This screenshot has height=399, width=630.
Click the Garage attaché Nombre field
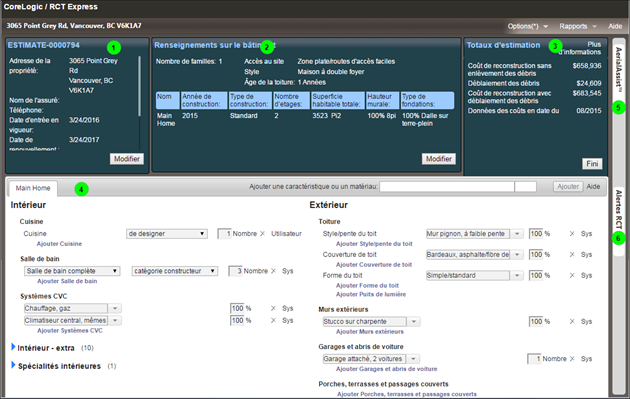click(x=534, y=359)
